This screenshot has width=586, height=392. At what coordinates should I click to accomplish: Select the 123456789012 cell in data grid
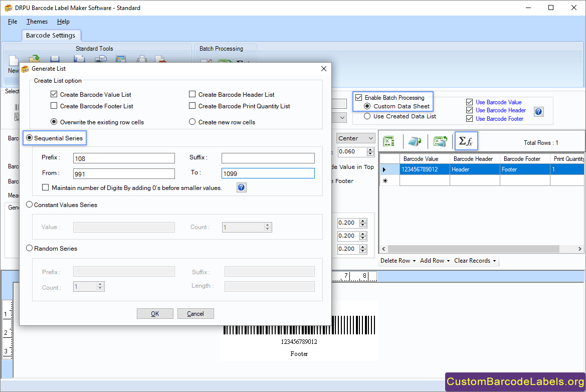point(425,169)
